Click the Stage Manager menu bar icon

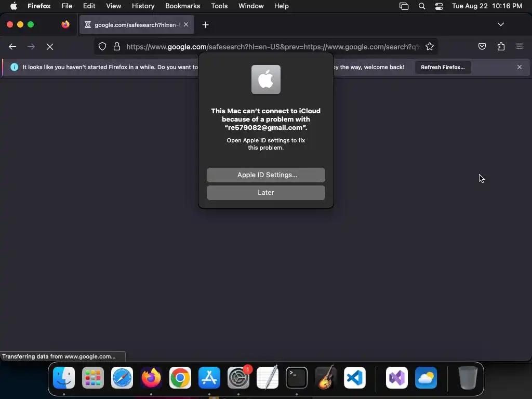point(404,6)
